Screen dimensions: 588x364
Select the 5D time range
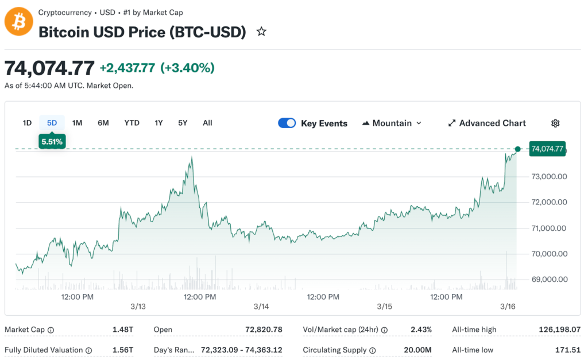pos(52,123)
